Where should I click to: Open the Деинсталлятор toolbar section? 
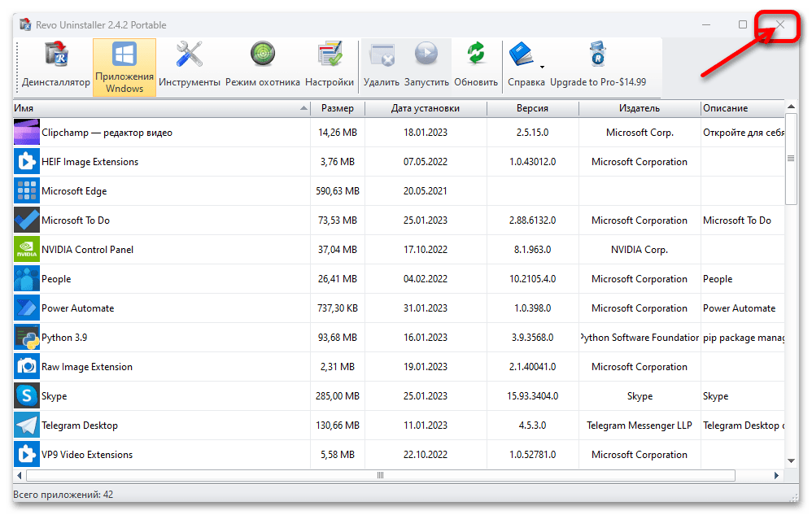(56, 67)
